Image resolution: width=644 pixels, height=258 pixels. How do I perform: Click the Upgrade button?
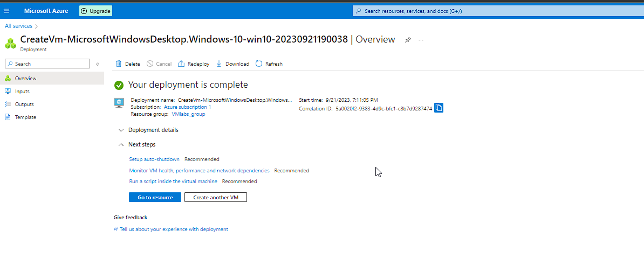click(95, 11)
